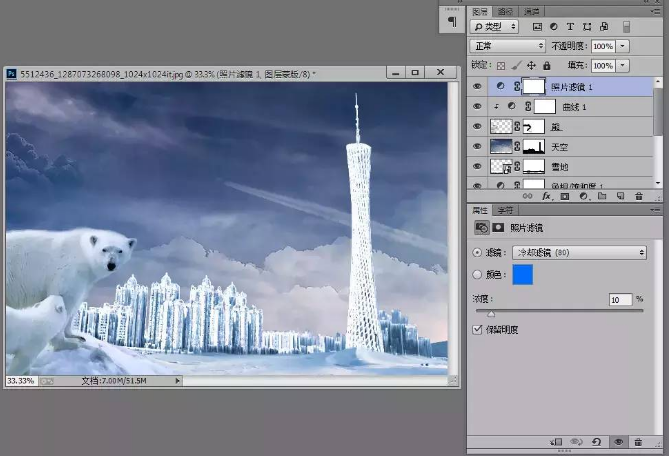Viewport: 669px width, 456px height.
Task: Create a new layer group folder
Action: [x=599, y=197]
